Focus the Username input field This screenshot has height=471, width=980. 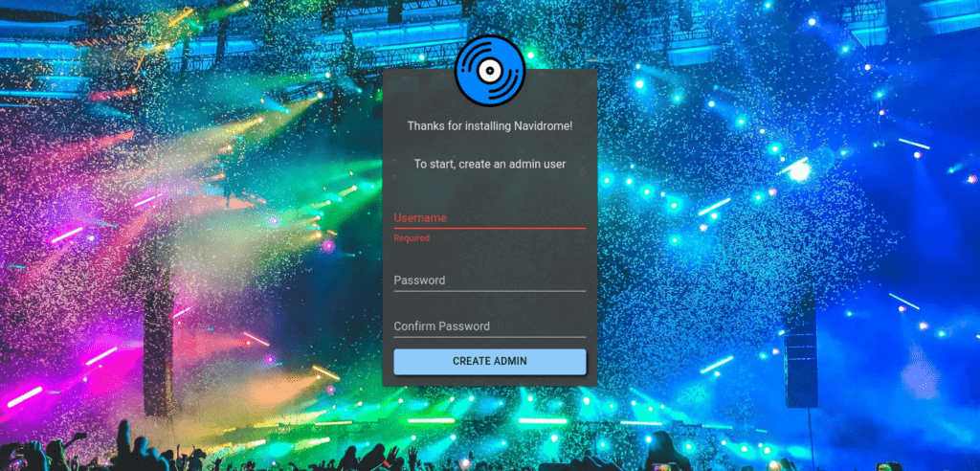coord(489,217)
